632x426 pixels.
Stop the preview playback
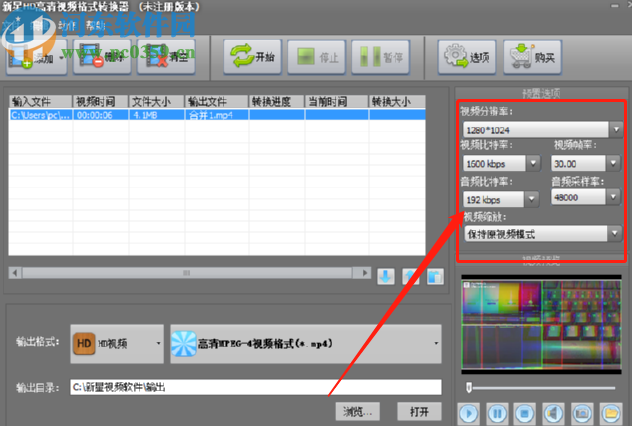525,414
